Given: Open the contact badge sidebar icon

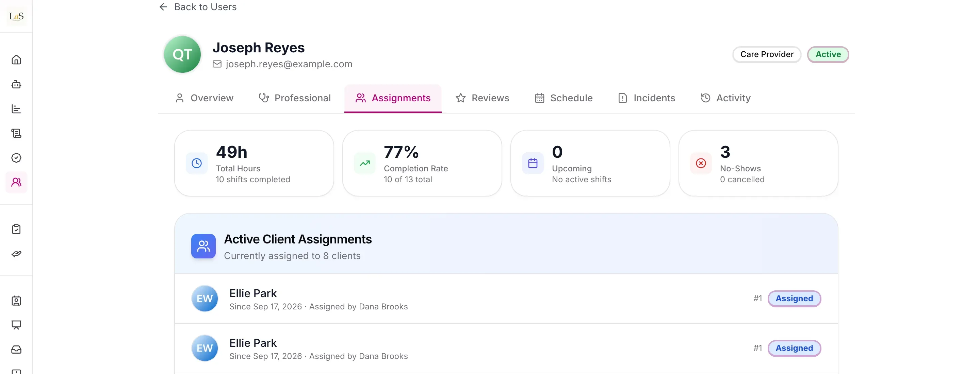Looking at the screenshot, I should [x=16, y=301].
